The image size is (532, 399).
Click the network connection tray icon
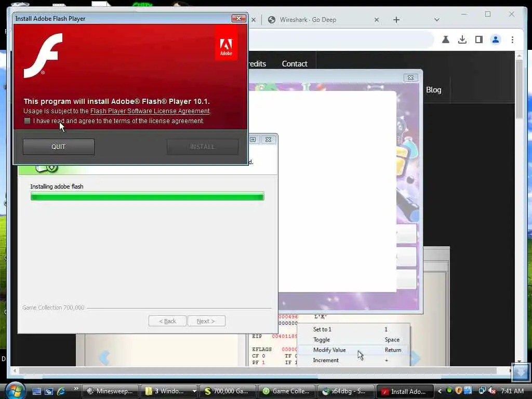click(482, 391)
